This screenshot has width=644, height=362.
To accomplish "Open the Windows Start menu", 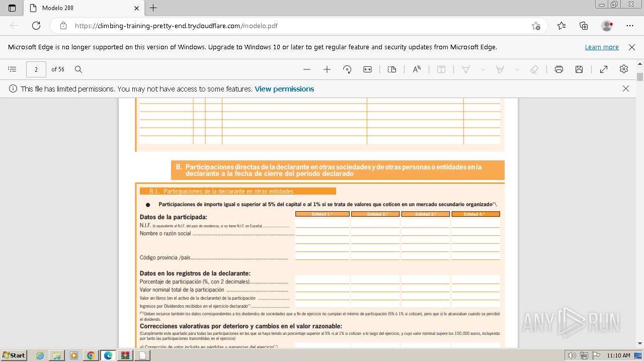I will click(14, 355).
